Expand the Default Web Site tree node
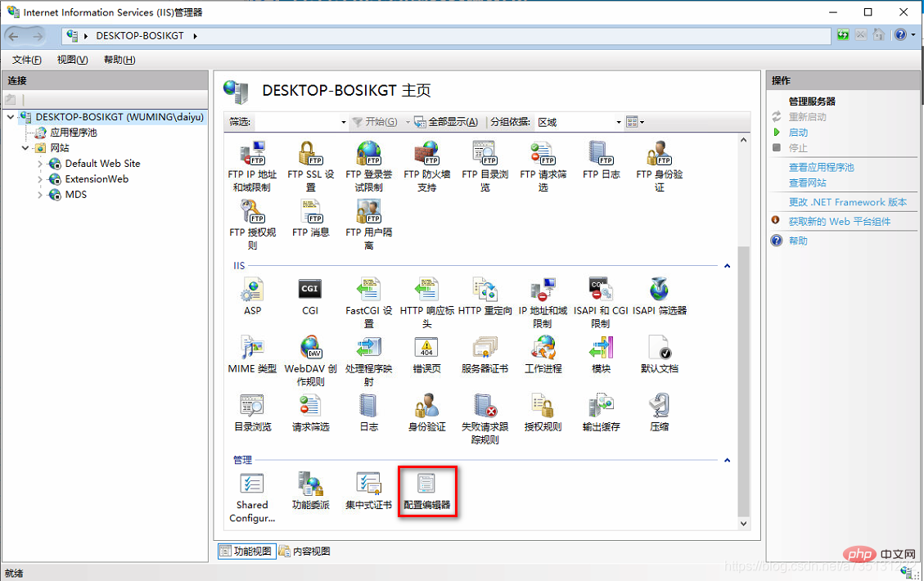This screenshot has width=924, height=581. coord(40,164)
